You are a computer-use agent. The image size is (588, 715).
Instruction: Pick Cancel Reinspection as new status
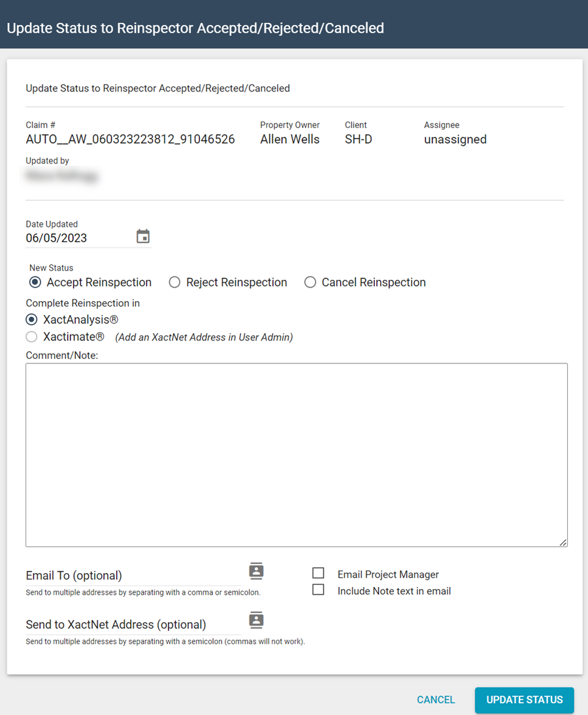point(310,282)
